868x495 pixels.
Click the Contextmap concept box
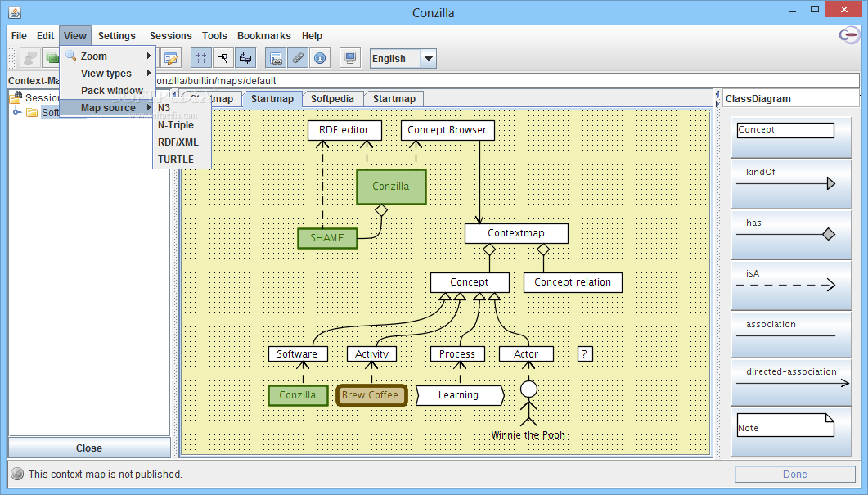pos(516,233)
